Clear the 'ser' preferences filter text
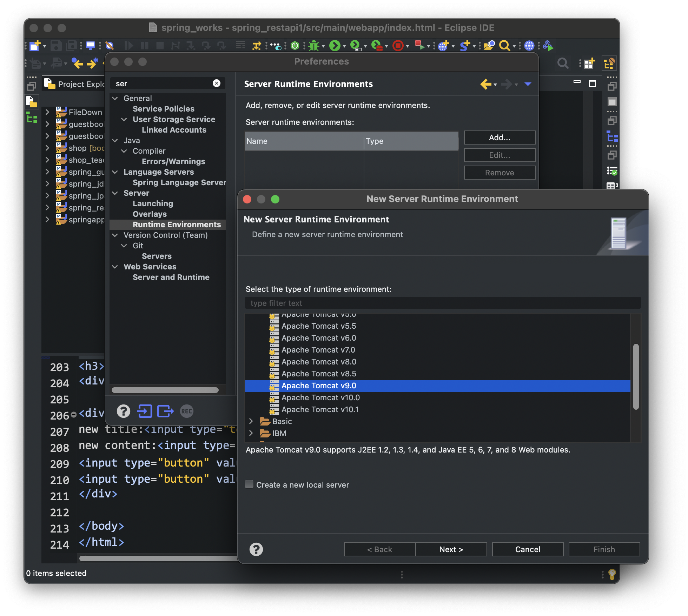Screen dimensions: 688x616 [217, 83]
